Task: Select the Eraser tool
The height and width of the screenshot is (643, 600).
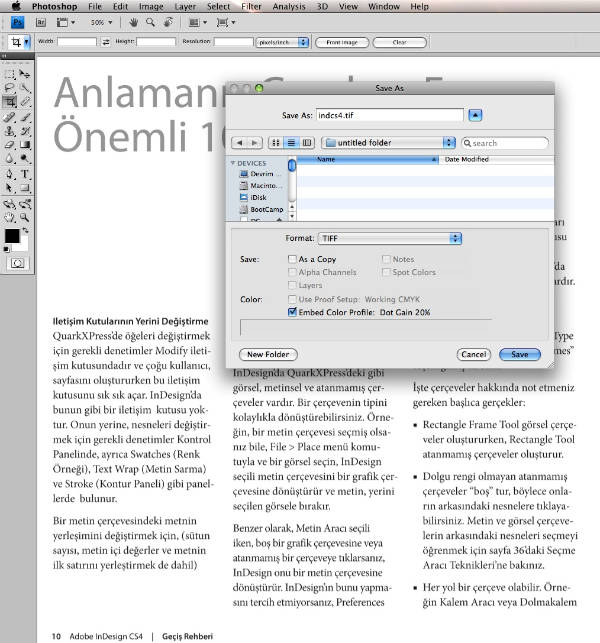Action: [x=9, y=145]
